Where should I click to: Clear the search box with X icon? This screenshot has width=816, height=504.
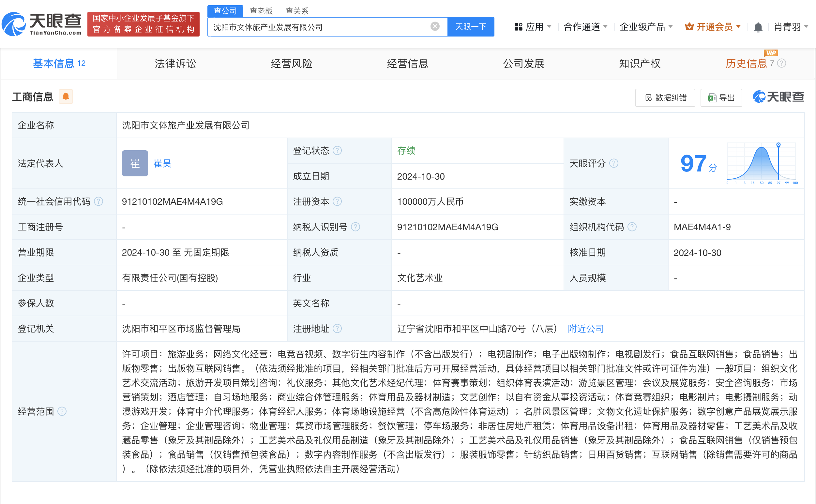[x=435, y=26]
